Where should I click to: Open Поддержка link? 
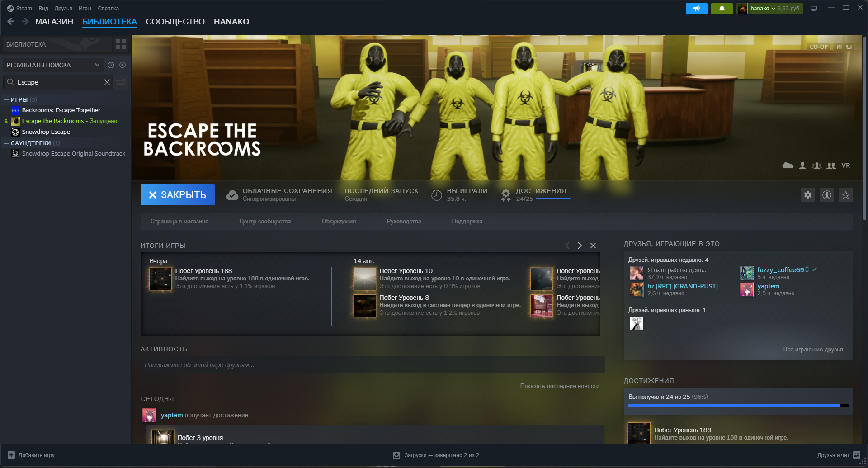tap(467, 222)
